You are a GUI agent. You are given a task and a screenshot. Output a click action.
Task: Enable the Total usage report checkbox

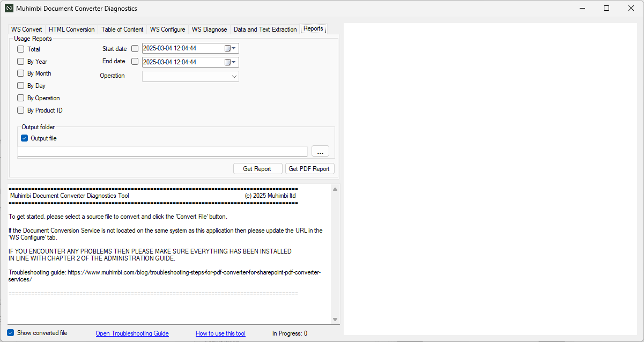(x=20, y=49)
